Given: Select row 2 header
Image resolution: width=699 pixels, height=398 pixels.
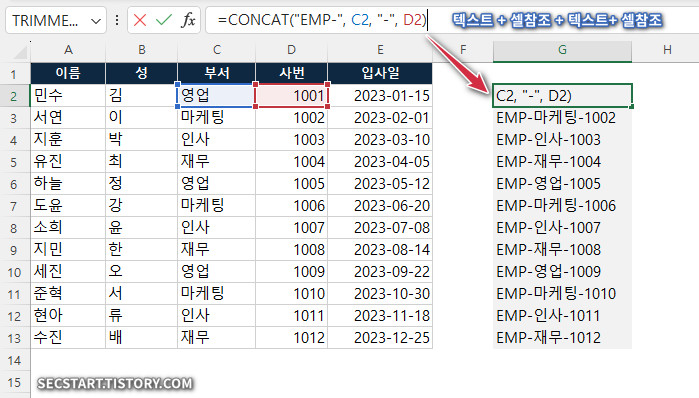Looking at the screenshot, I should pyautogui.click(x=14, y=95).
